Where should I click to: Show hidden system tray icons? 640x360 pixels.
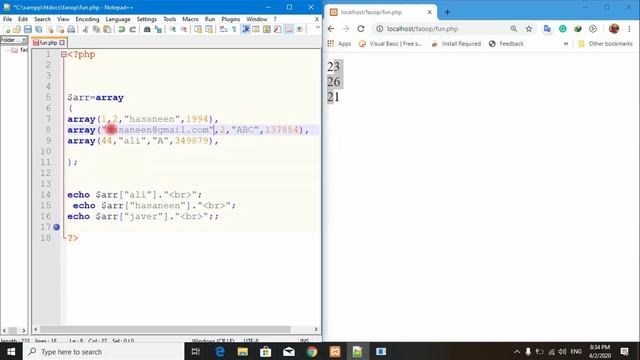pyautogui.click(x=517, y=351)
